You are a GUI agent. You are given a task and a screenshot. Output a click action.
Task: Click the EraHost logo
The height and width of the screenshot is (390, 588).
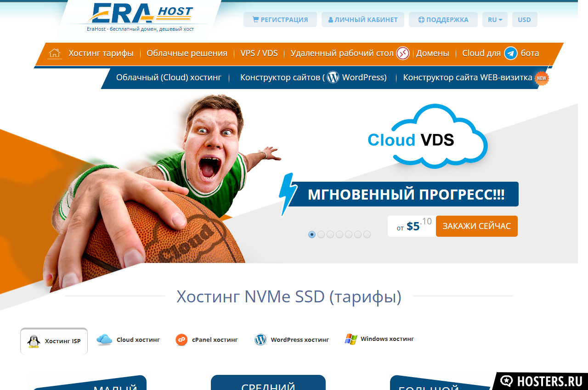click(140, 17)
